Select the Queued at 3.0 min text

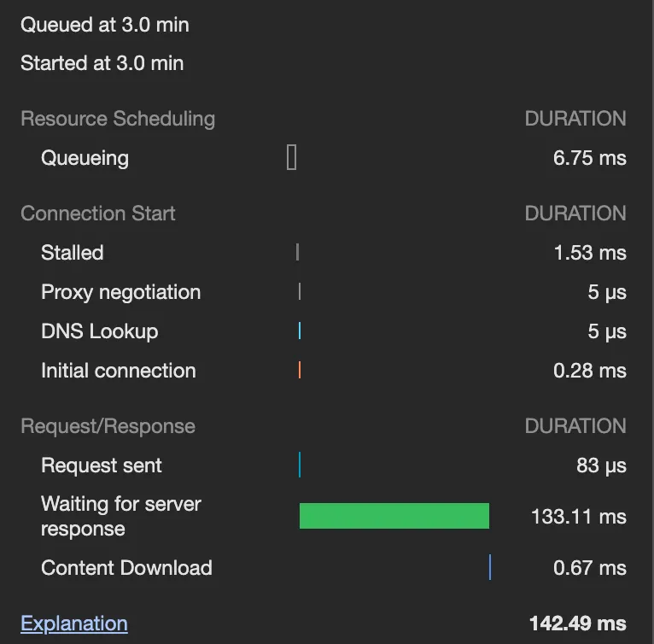(x=105, y=25)
